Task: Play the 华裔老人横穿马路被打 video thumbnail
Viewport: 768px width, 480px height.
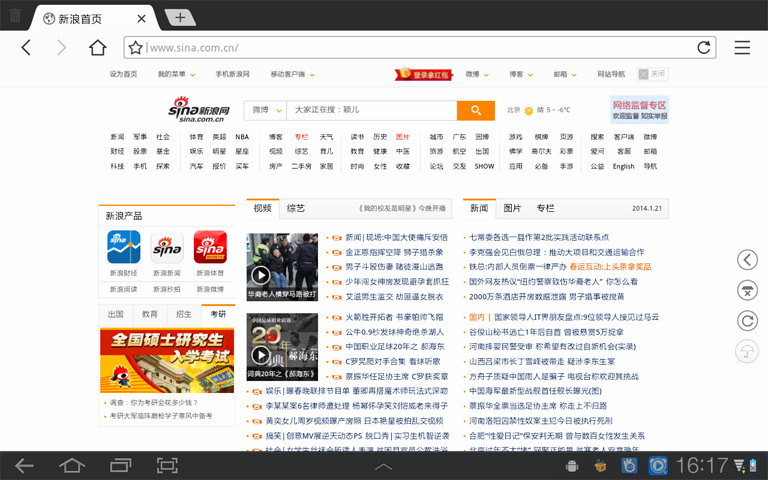Action: [282, 267]
